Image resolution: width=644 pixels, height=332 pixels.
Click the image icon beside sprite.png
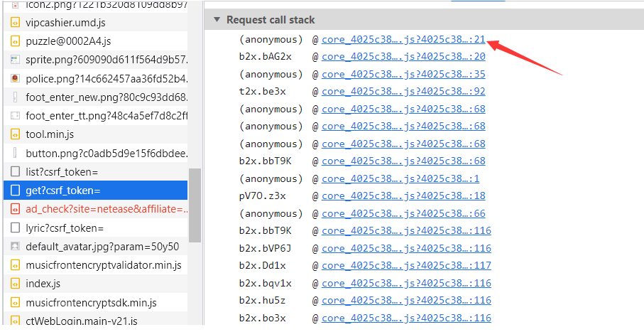click(15, 60)
